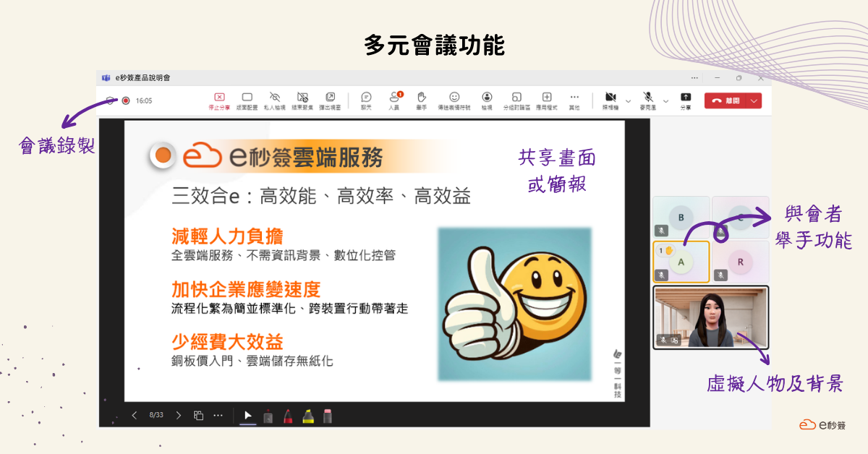
Task: Open slide grid view icon
Action: (198, 415)
